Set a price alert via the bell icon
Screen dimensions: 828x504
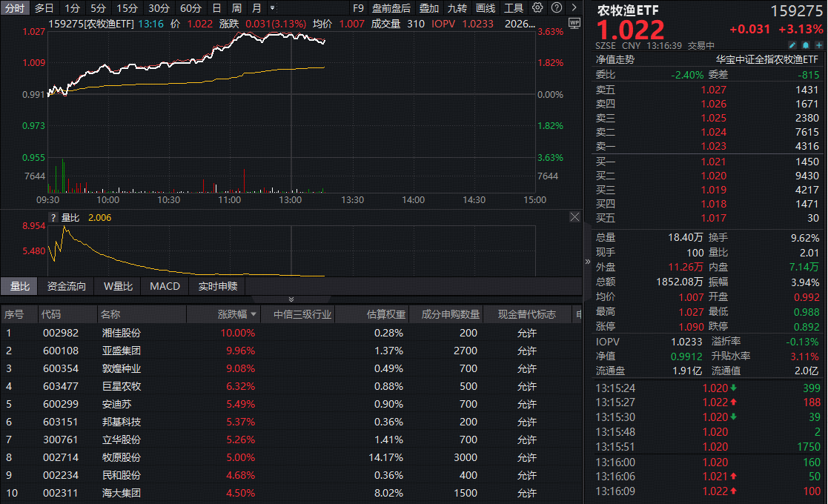pyautogui.click(x=805, y=45)
